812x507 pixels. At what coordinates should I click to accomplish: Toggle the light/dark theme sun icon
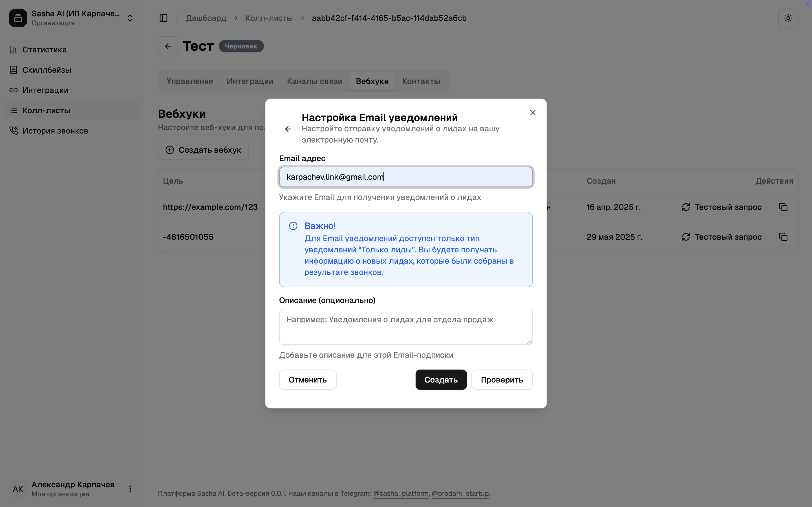point(788,18)
